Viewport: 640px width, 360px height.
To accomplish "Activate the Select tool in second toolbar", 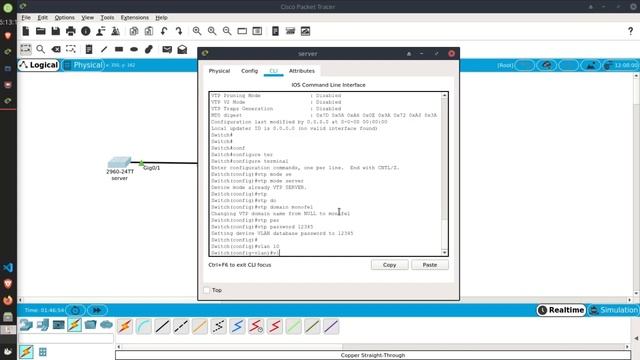I will [x=26, y=49].
